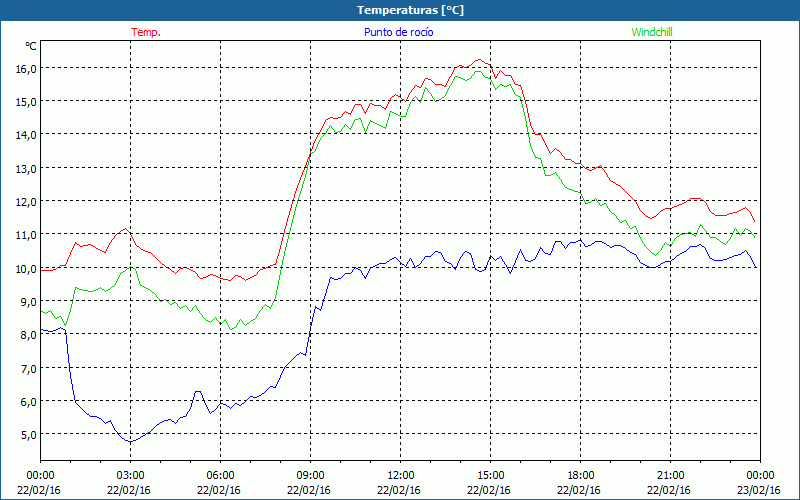The image size is (800, 500).
Task: Click the 21:00 time axis label
Action: click(670, 476)
